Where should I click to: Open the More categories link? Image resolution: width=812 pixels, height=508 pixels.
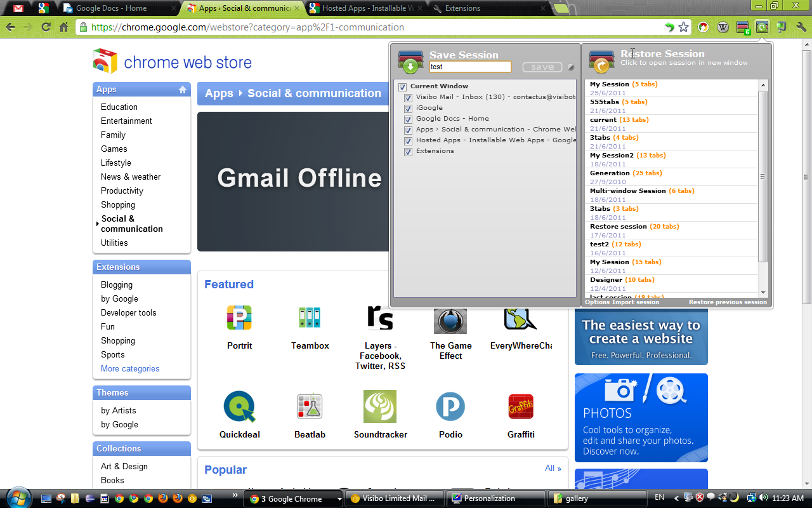coord(129,368)
